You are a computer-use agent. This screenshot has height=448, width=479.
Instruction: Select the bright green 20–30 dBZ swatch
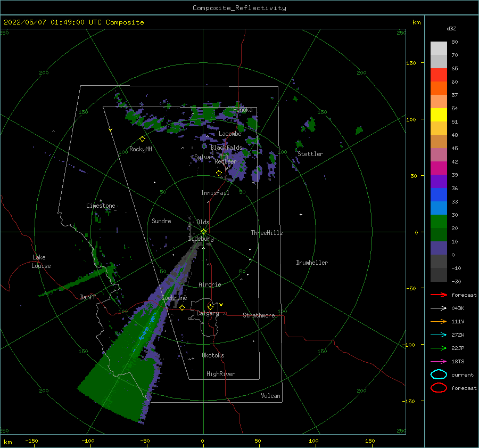[439, 222]
